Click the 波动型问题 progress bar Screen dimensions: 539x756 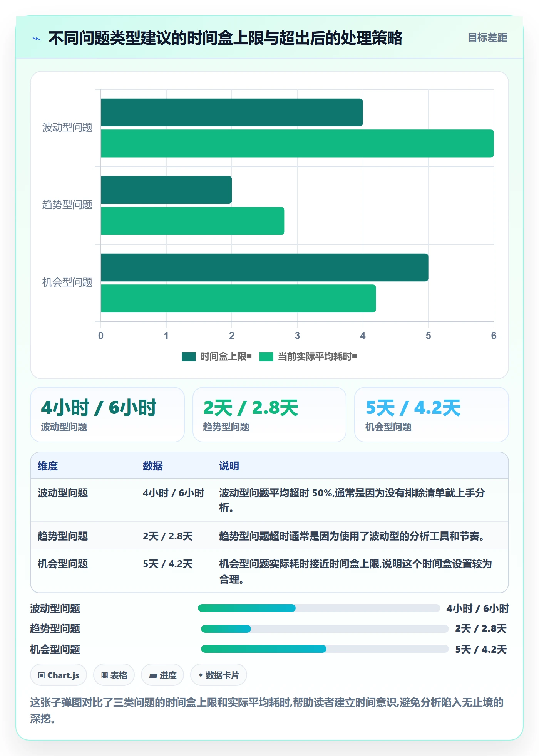coord(319,608)
